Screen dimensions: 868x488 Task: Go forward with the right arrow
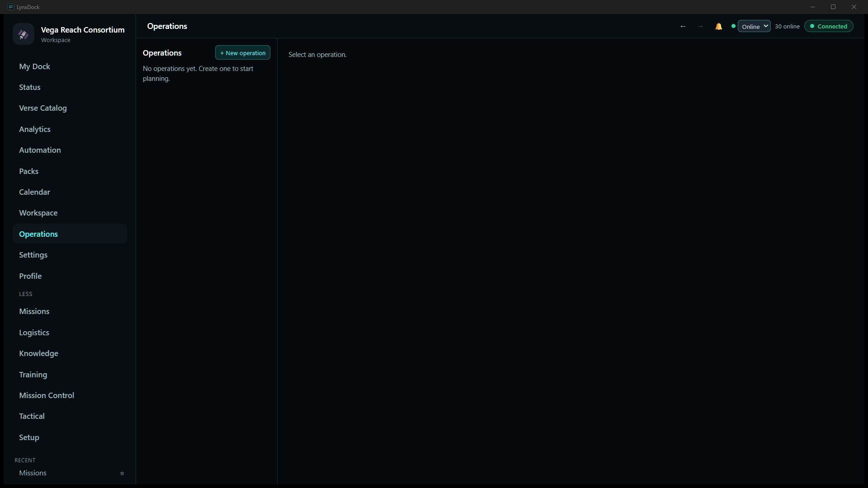coord(700,27)
